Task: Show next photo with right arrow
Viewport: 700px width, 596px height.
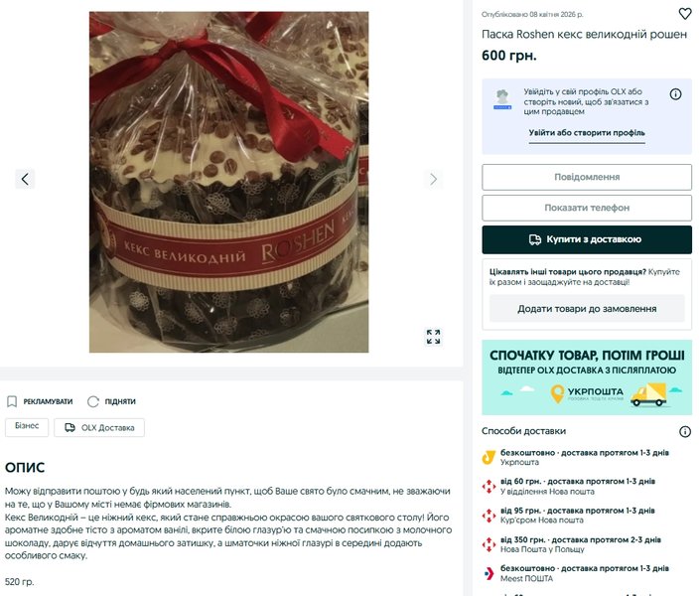Action: [433, 179]
